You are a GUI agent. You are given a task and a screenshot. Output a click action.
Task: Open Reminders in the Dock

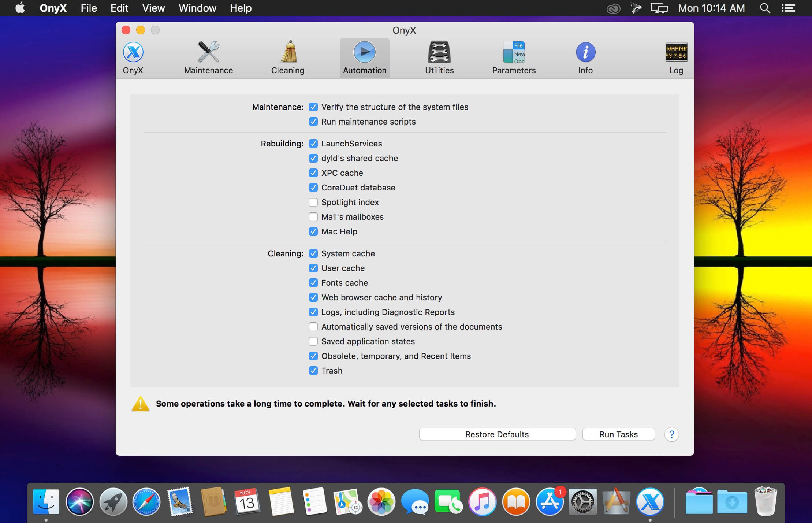pyautogui.click(x=314, y=501)
